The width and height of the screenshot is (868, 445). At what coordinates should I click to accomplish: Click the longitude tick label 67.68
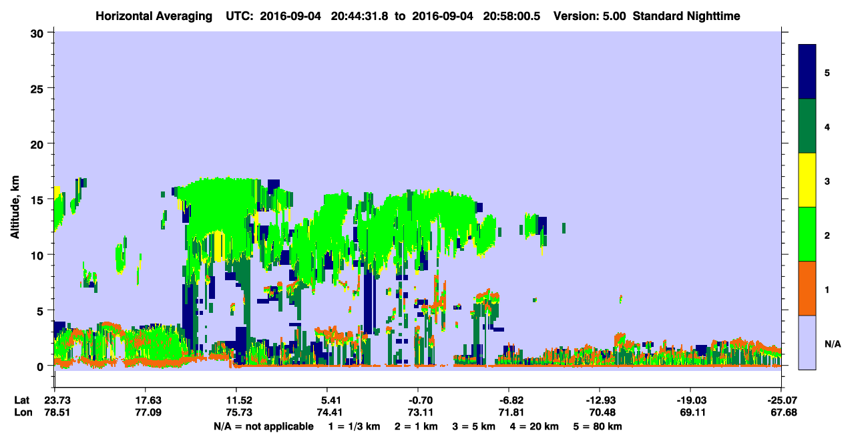(x=781, y=413)
